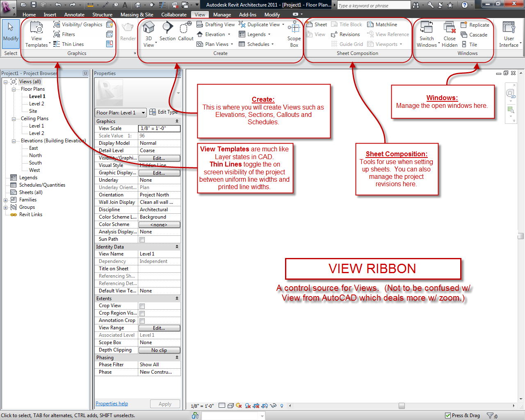The image size is (525, 420).
Task: Uncheck Press & Drag in the status bar
Action: point(448,415)
